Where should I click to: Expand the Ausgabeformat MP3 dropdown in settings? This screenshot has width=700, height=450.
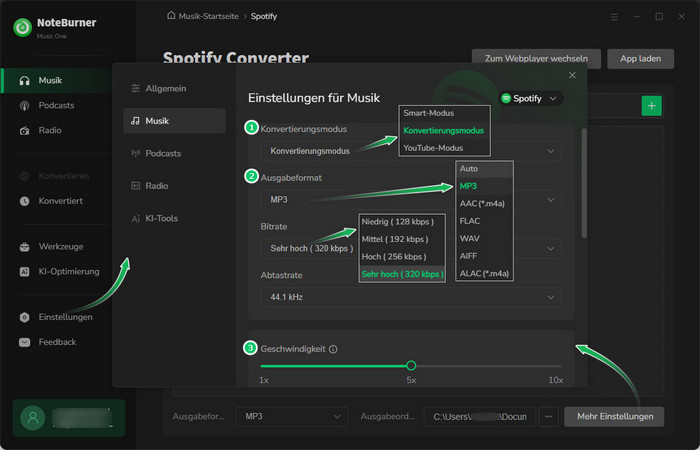(411, 200)
